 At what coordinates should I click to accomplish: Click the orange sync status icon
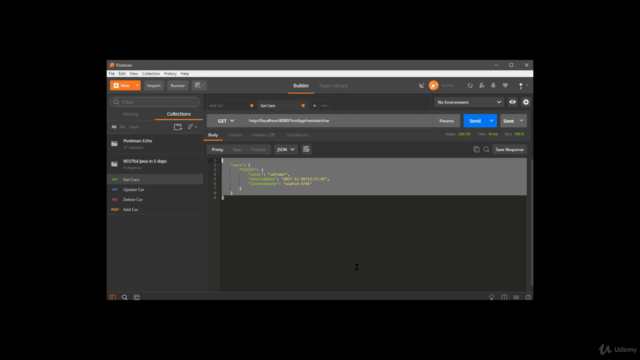[433, 85]
